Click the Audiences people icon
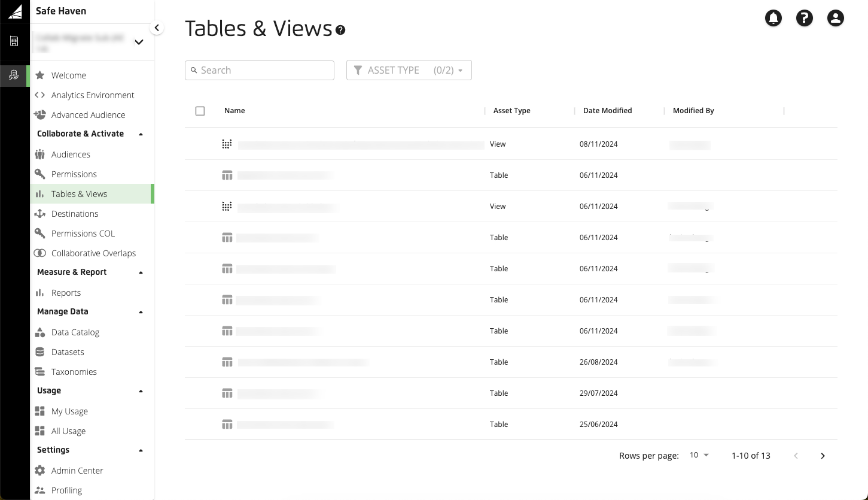Image resolution: width=868 pixels, height=500 pixels. (40, 154)
